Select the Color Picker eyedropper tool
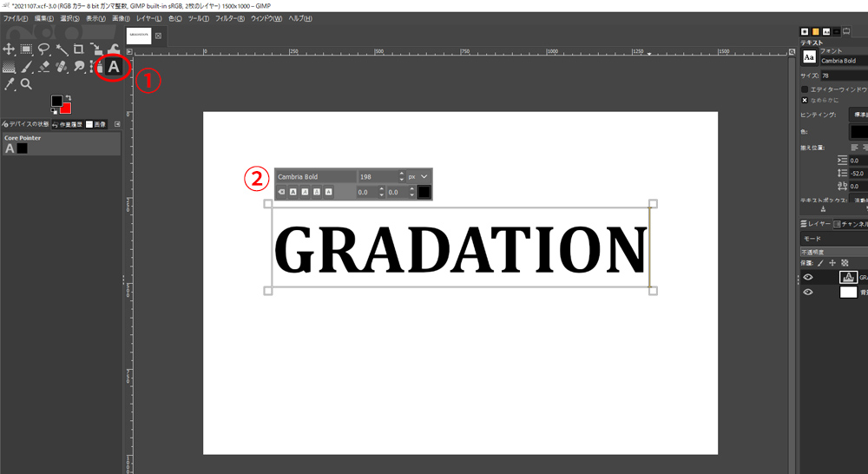868x474 pixels. click(9, 84)
